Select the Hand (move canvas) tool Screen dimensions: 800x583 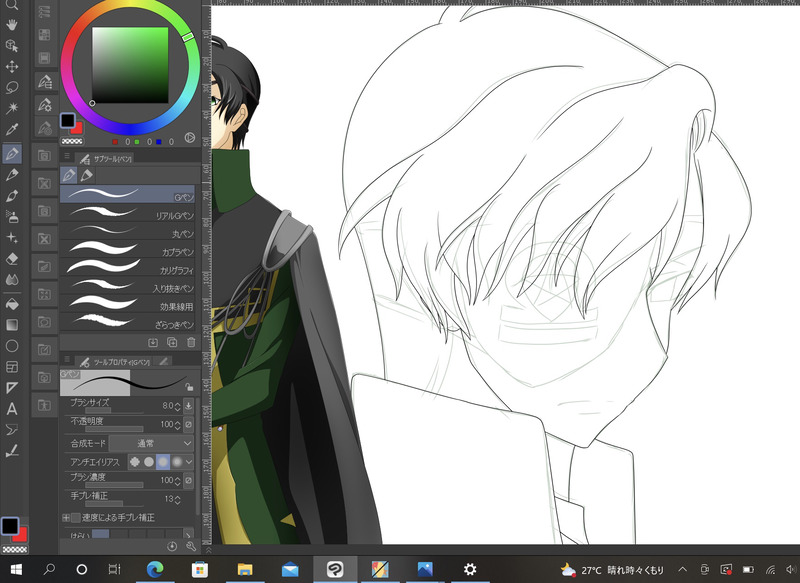point(12,24)
